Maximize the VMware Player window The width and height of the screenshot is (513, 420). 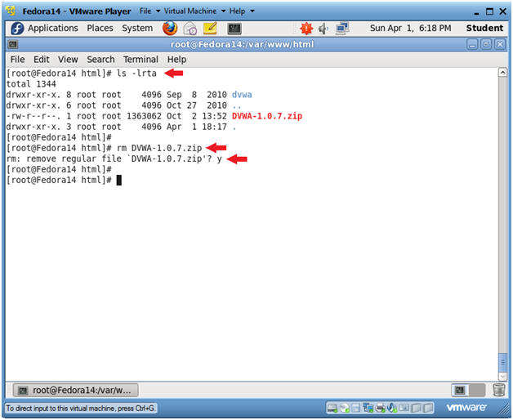point(490,11)
